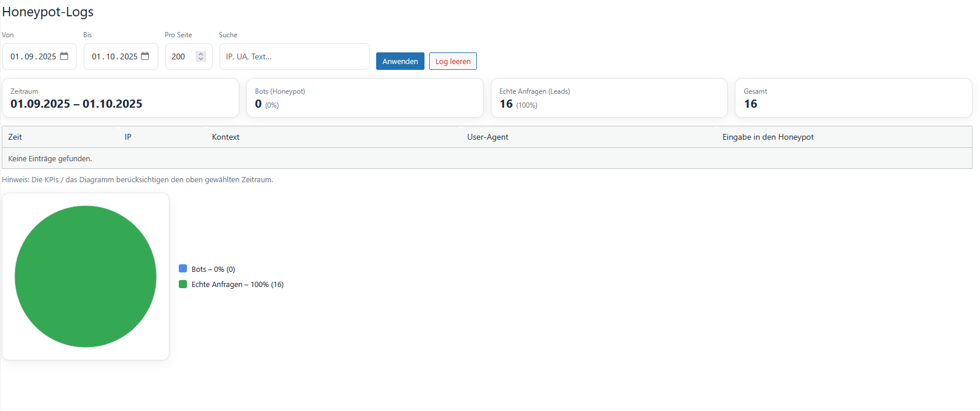This screenshot has width=980, height=411.
Task: Increase Pro Seite value with the up arrow
Action: pos(201,54)
